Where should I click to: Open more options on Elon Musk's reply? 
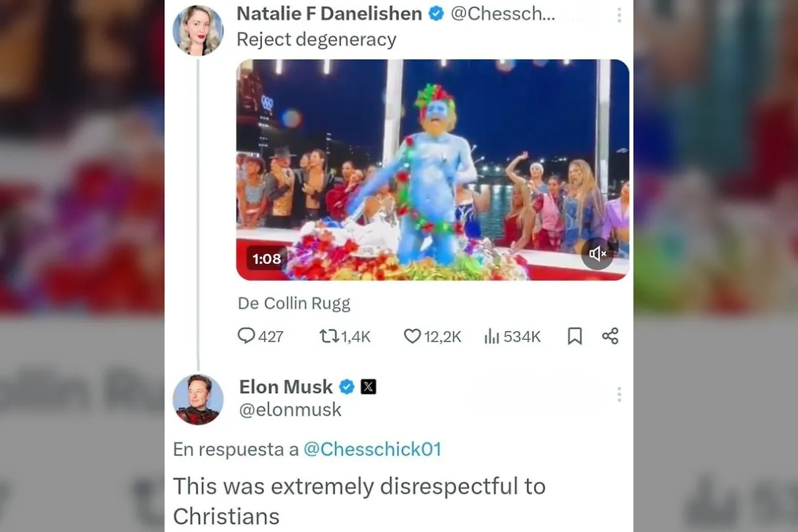tap(619, 394)
